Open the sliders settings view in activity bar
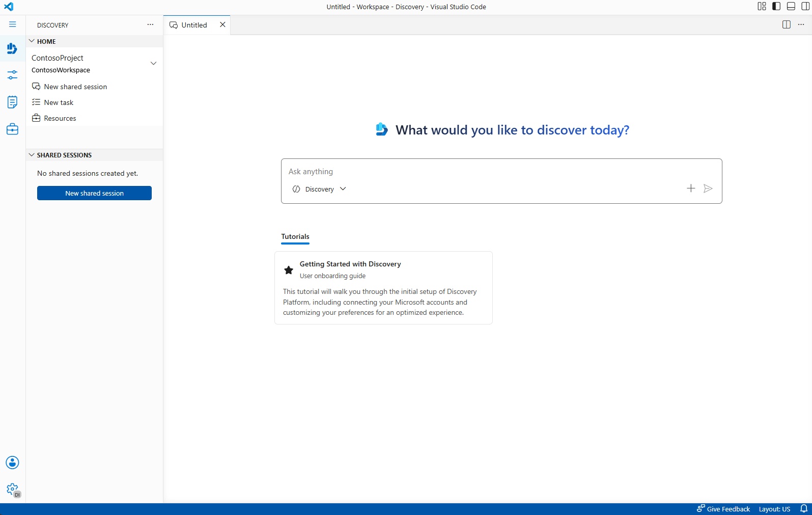This screenshot has height=515, width=812. click(13, 75)
